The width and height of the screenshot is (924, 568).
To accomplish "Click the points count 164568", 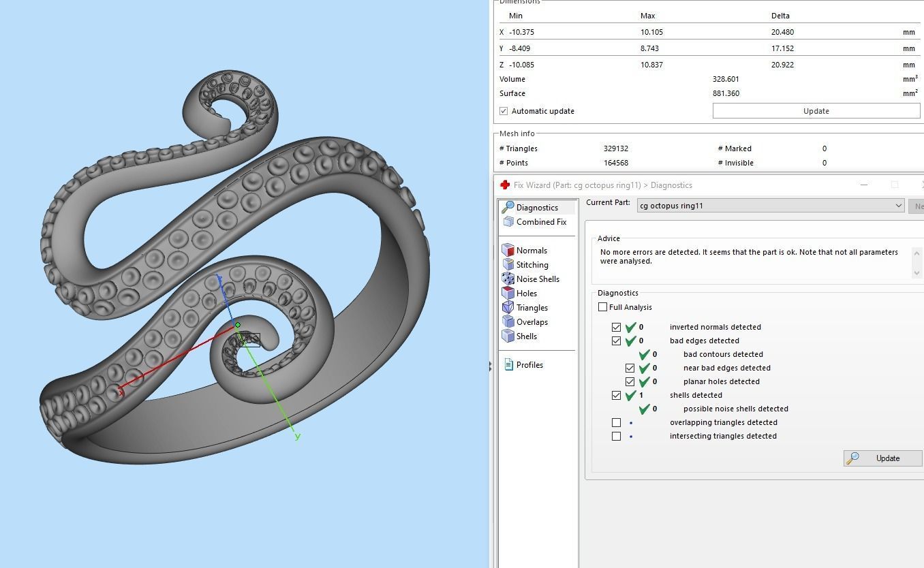I will (616, 163).
